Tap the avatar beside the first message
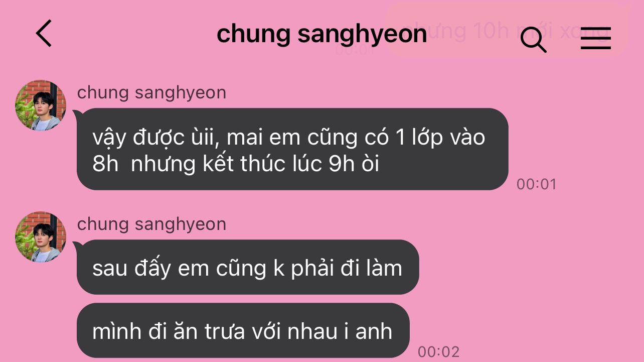 pos(41,105)
